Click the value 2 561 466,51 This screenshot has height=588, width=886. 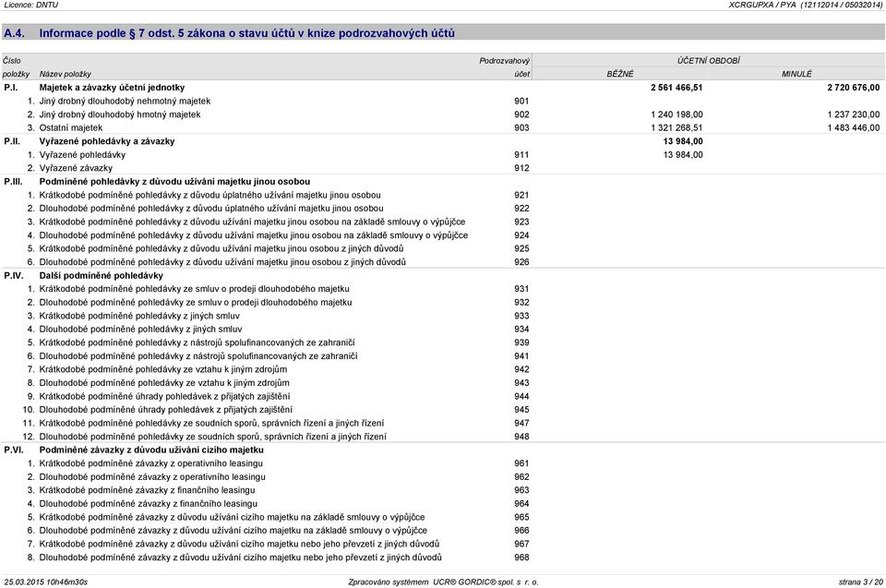[x=676, y=88]
